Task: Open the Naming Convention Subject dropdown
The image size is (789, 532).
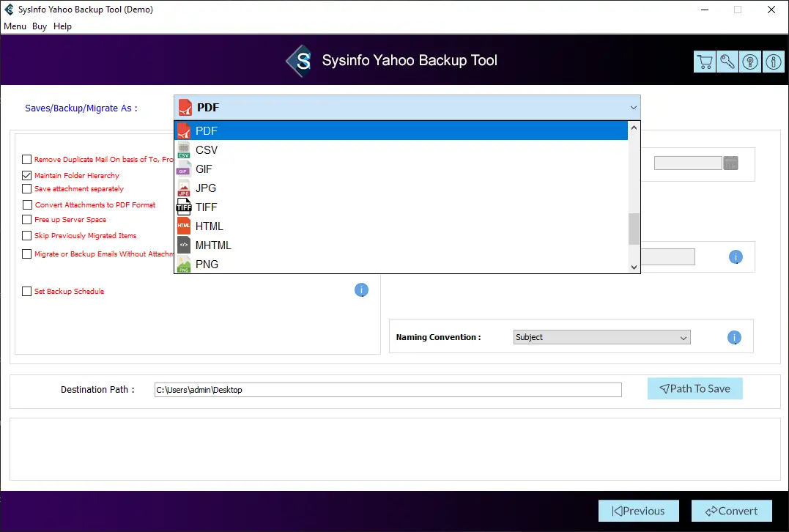Action: coord(601,338)
